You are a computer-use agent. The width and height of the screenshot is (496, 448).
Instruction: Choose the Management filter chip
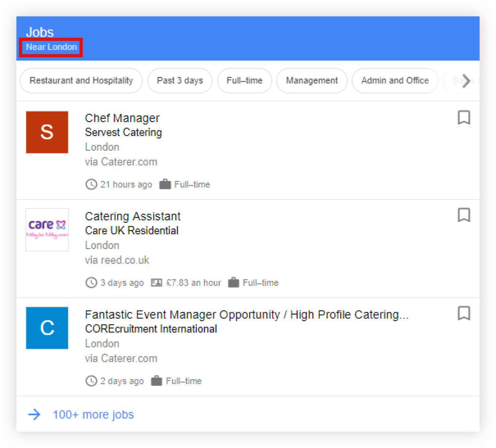coord(312,81)
